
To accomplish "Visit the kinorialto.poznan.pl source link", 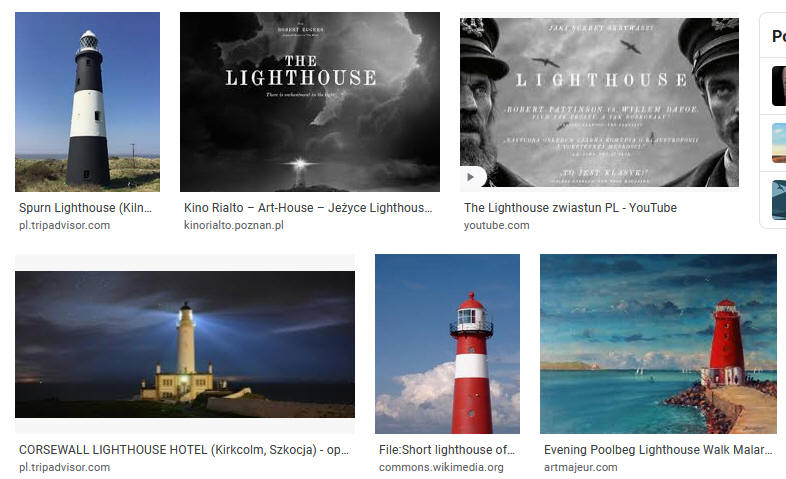I will tap(234, 225).
